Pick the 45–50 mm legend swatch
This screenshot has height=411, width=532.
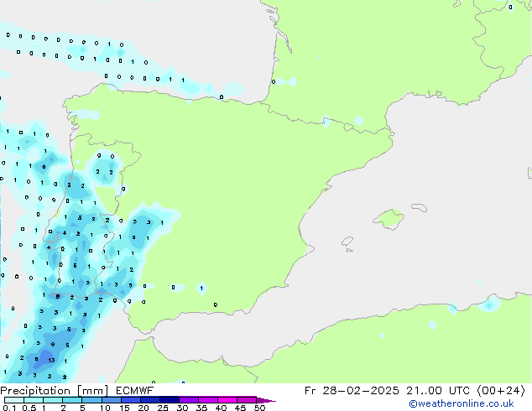coord(247,400)
